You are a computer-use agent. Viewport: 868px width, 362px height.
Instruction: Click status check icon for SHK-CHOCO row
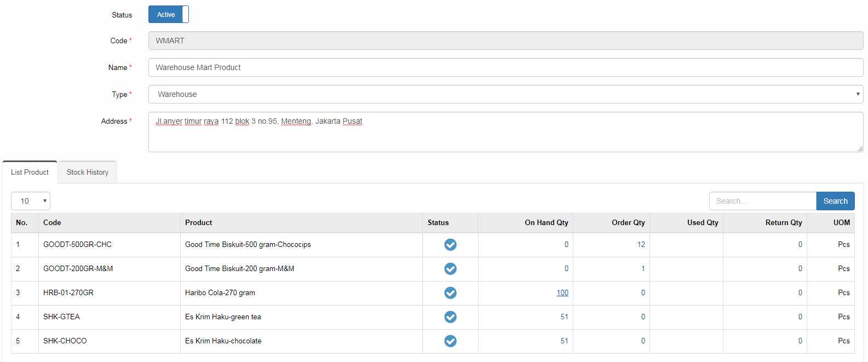(450, 341)
